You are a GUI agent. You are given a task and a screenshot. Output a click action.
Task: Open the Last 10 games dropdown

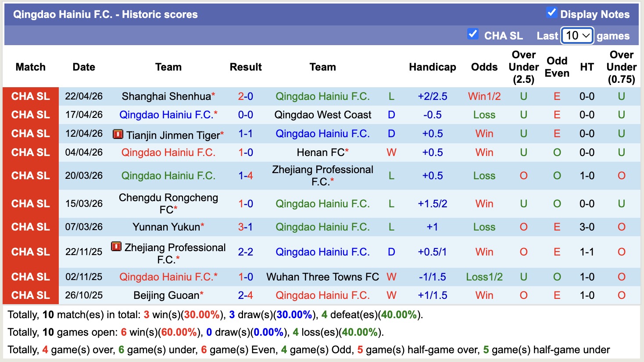tap(577, 35)
